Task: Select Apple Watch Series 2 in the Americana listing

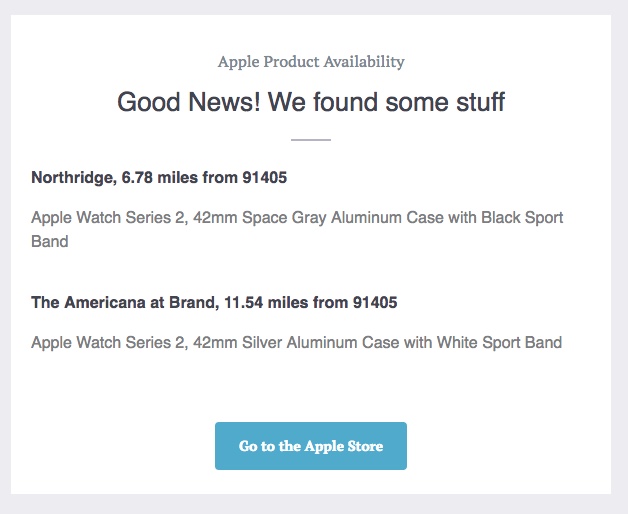Action: click(110, 343)
